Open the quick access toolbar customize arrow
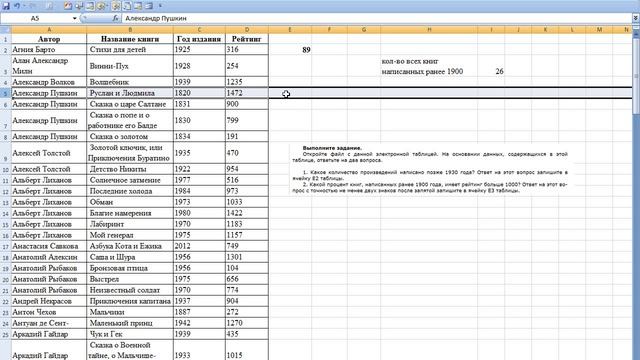Image resolution: width=640 pixels, height=360 pixels. point(160,6)
